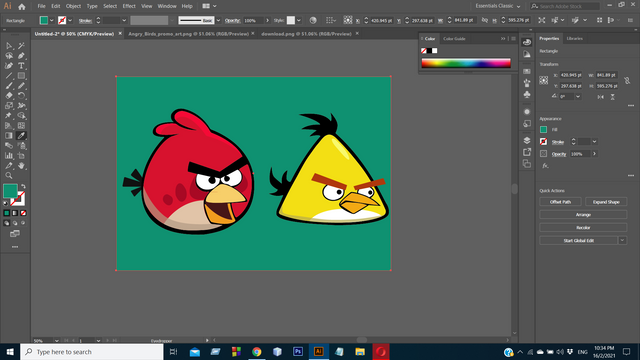Select the Curvature tool
The width and height of the screenshot is (640, 360).
tap(9, 66)
